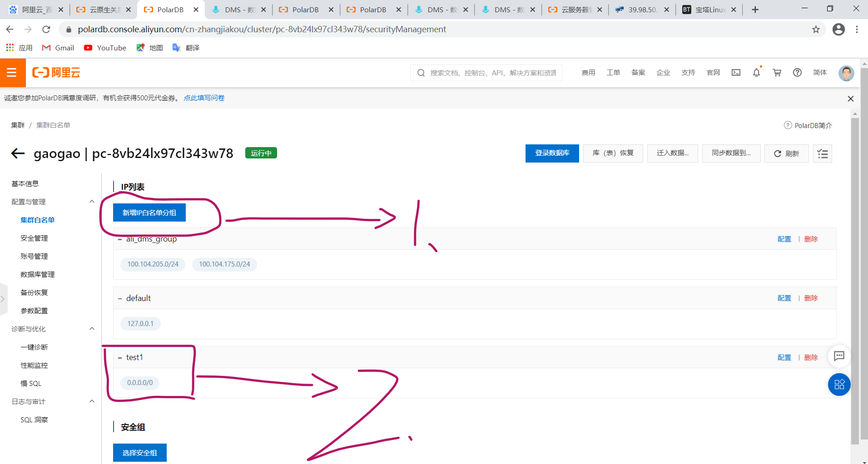Open 一键诊断 in the sidebar
Screen dimensions: 868x464
coord(34,347)
